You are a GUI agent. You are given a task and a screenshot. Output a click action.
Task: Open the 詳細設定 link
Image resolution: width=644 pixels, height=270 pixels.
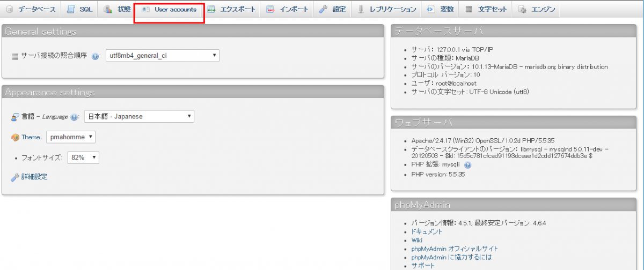34,176
